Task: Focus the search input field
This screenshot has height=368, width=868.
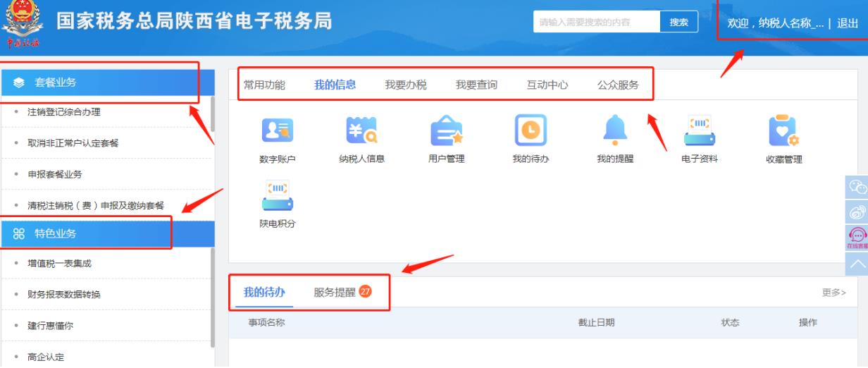Action: point(596,22)
